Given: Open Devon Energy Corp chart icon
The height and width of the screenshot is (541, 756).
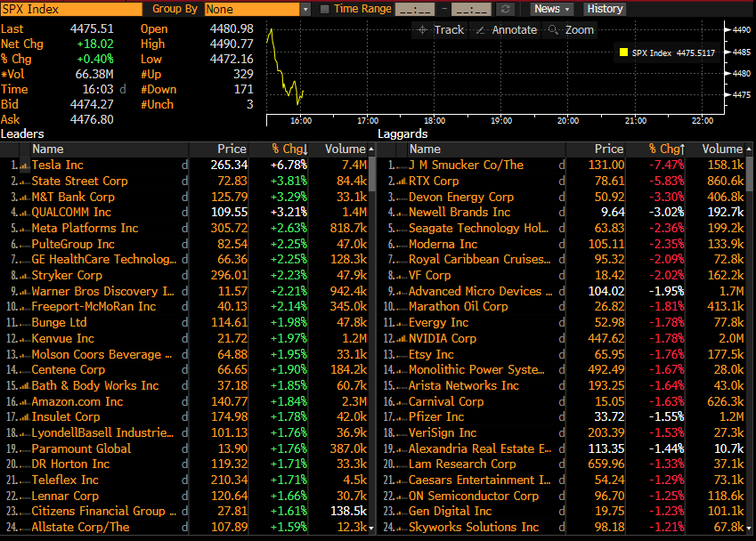Looking at the screenshot, I should point(401,197).
